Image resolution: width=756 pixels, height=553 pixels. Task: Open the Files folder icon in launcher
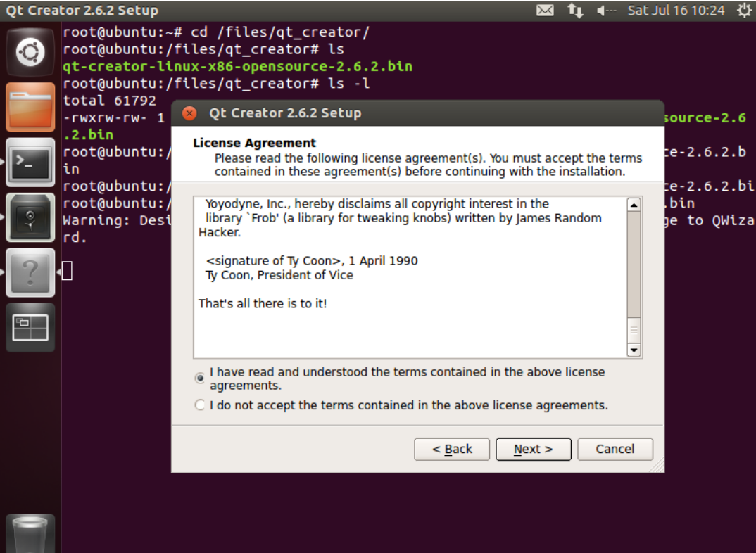30,107
